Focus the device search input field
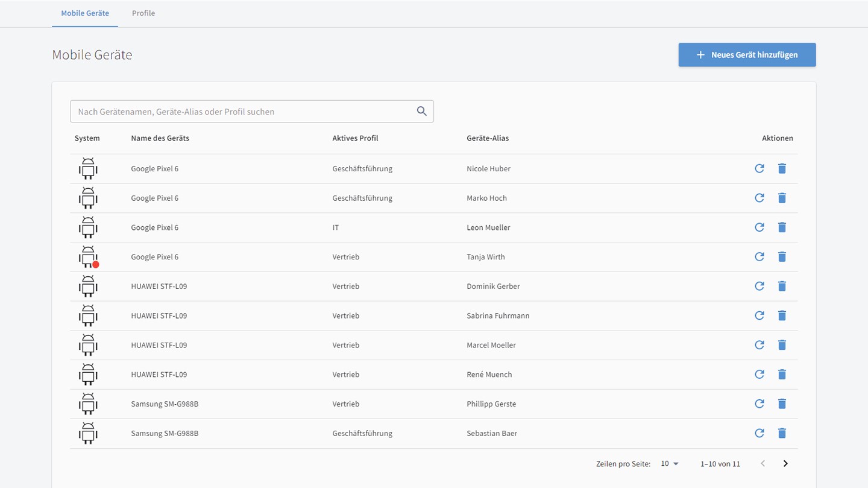The width and height of the screenshot is (868, 488). (x=241, y=112)
